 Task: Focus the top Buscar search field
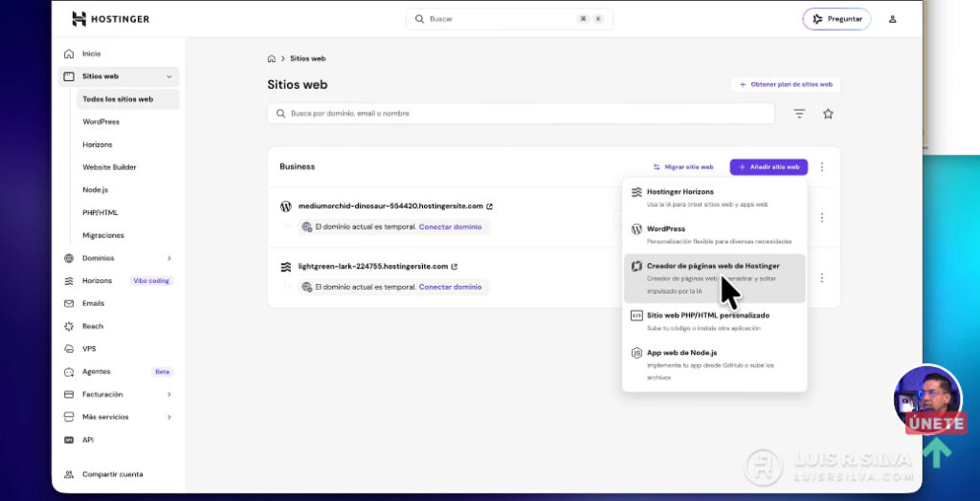click(509, 19)
